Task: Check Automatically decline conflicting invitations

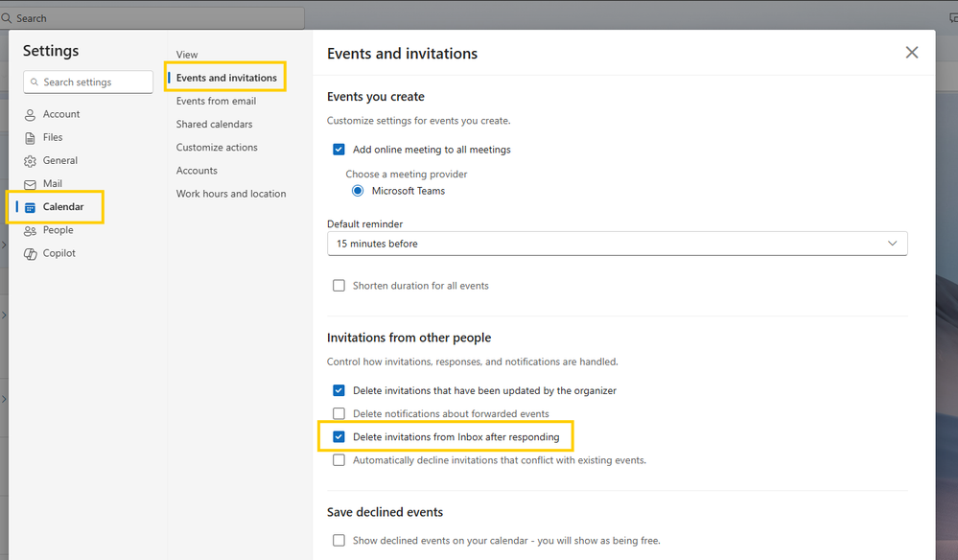Action: pyautogui.click(x=339, y=460)
